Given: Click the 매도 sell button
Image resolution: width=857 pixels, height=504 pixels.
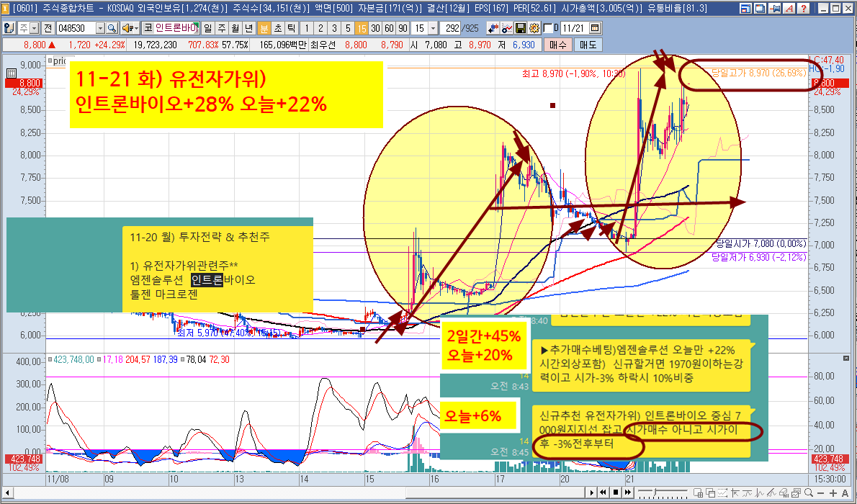Looking at the screenshot, I should tap(588, 45).
